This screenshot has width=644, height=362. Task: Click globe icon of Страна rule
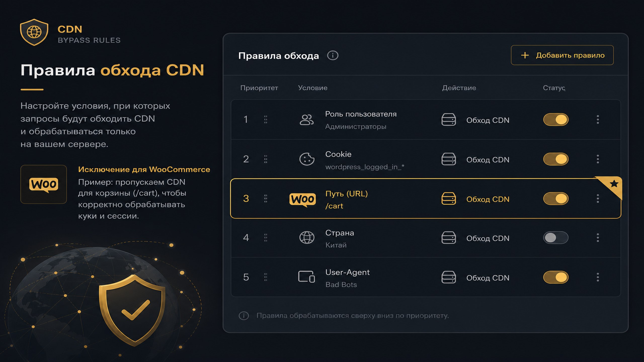pos(307,238)
